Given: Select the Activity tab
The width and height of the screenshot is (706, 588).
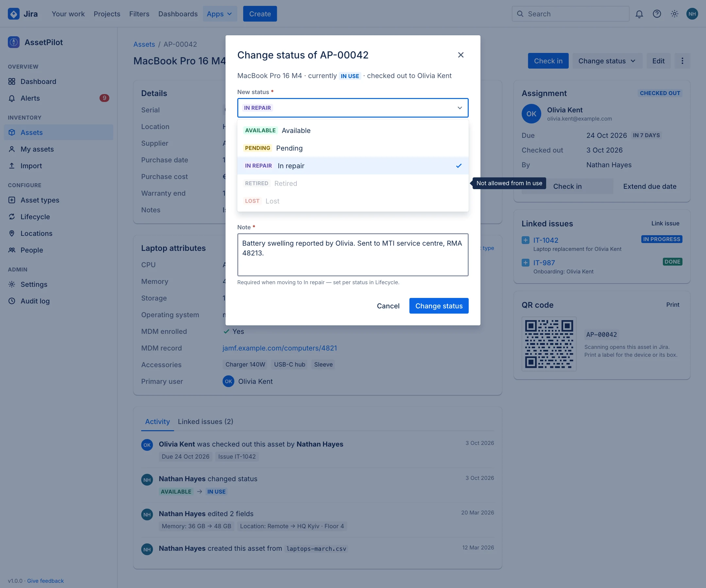Looking at the screenshot, I should tap(157, 421).
